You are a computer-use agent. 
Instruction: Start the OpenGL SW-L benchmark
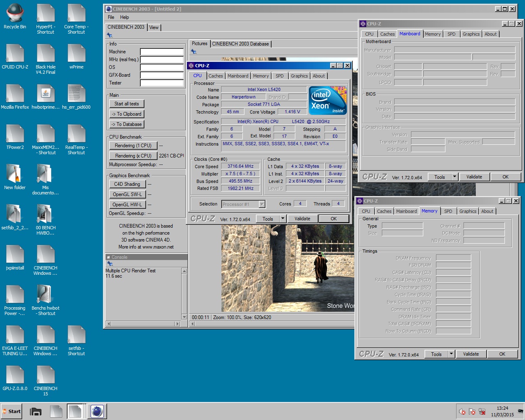(x=127, y=194)
